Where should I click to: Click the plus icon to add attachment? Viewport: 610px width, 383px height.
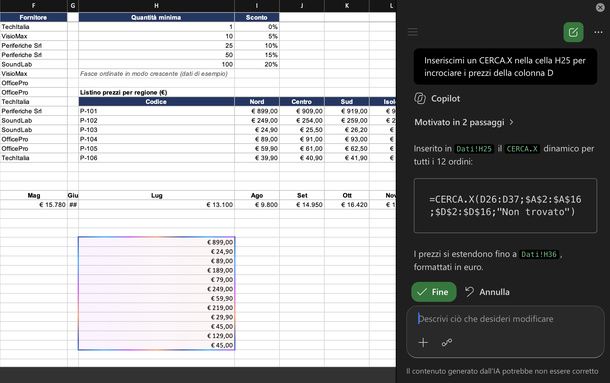(x=423, y=343)
